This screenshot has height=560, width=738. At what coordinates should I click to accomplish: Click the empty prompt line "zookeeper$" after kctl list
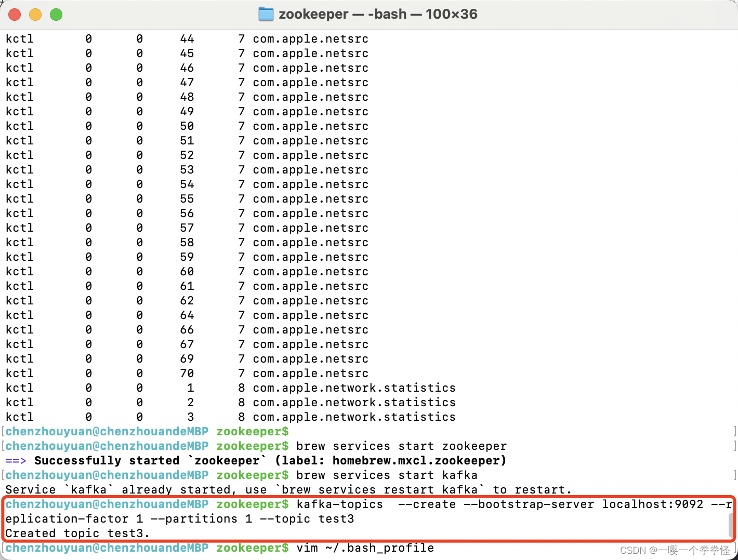pos(147,432)
